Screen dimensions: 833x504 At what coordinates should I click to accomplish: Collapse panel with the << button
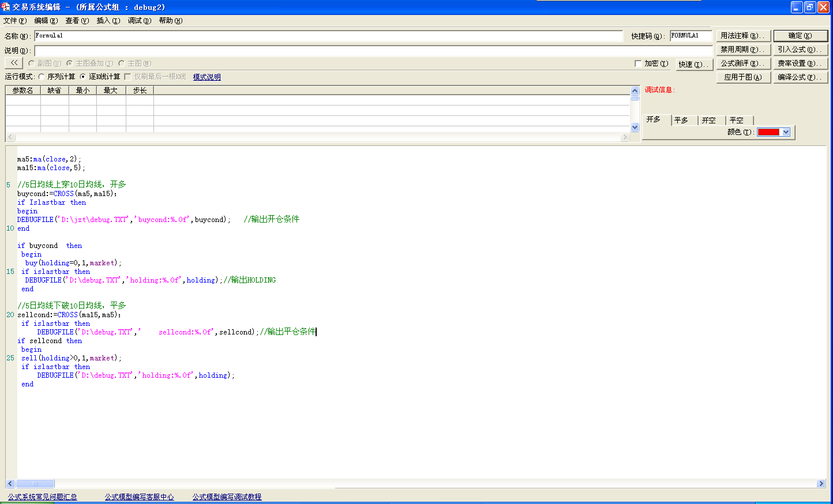14,63
